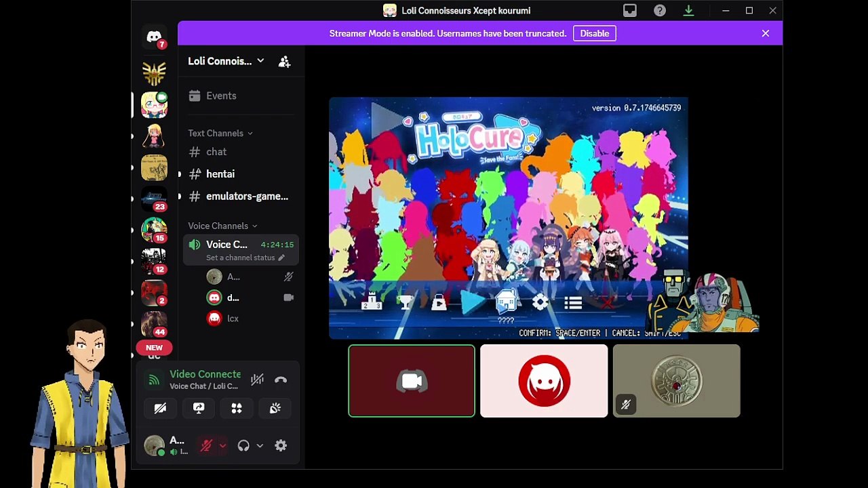Viewport: 868px width, 488px height.
Task: Open connection info signal icon
Action: (x=154, y=380)
